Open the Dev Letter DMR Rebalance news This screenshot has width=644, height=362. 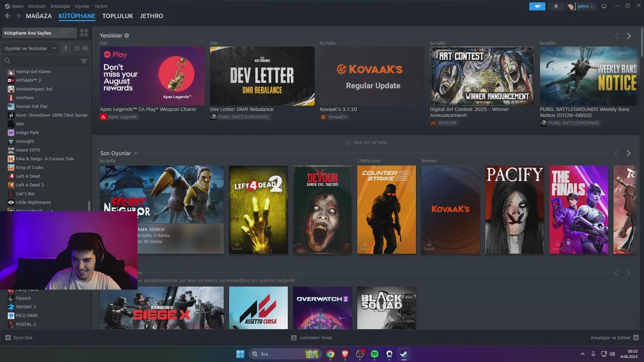262,76
